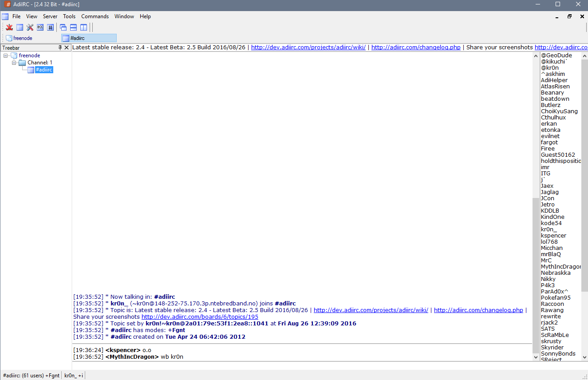The height and width of the screenshot is (380, 588).
Task: Open changelog.php link in chat message
Action: 478,310
